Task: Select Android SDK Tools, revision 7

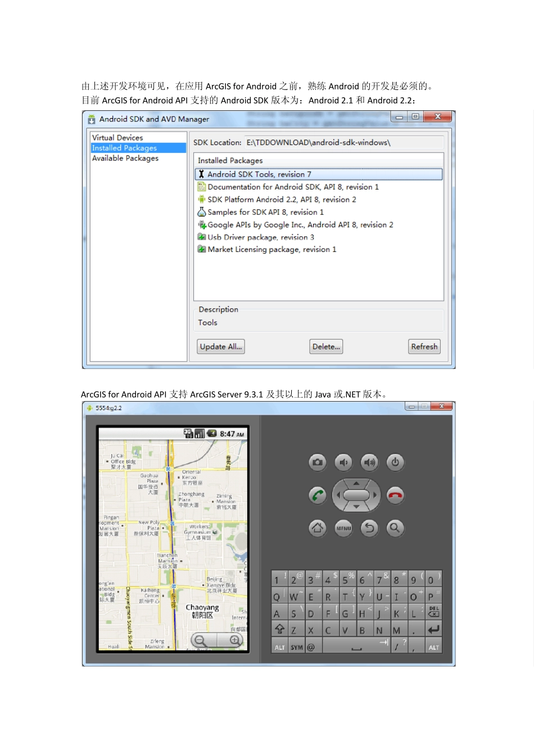Action: [x=319, y=174]
